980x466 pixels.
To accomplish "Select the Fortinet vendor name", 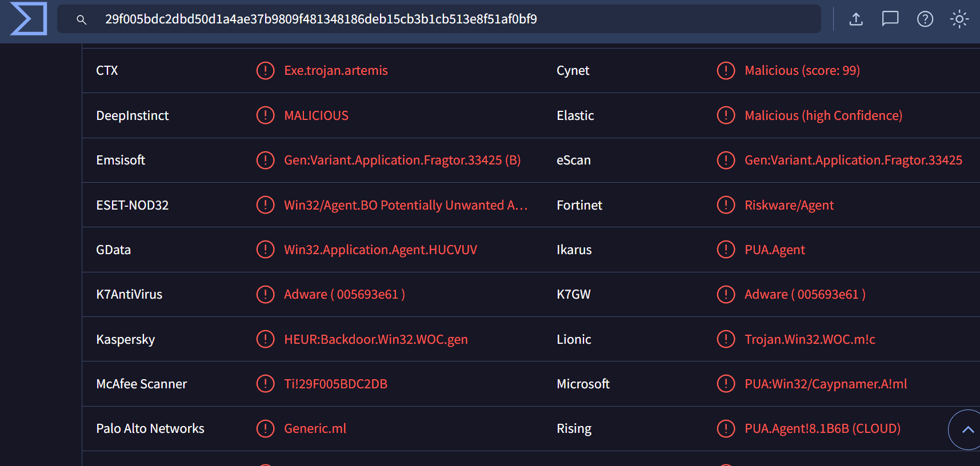I will coord(579,205).
